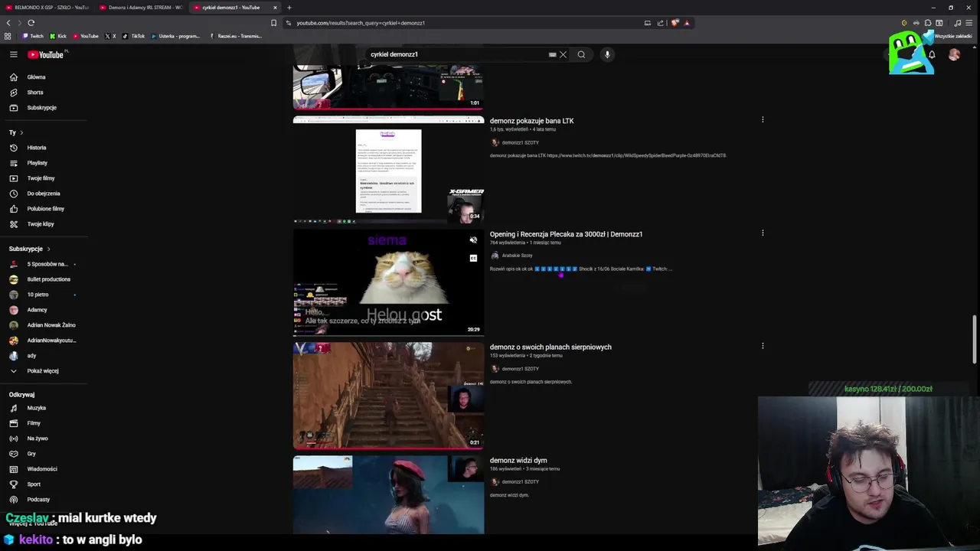Unmute the hovered Opening i Recenzja preview

[x=473, y=240]
